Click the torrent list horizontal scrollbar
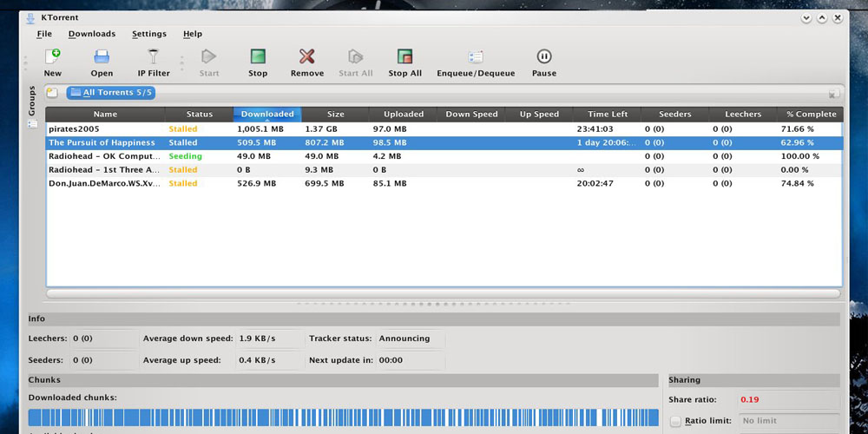 coord(444,294)
